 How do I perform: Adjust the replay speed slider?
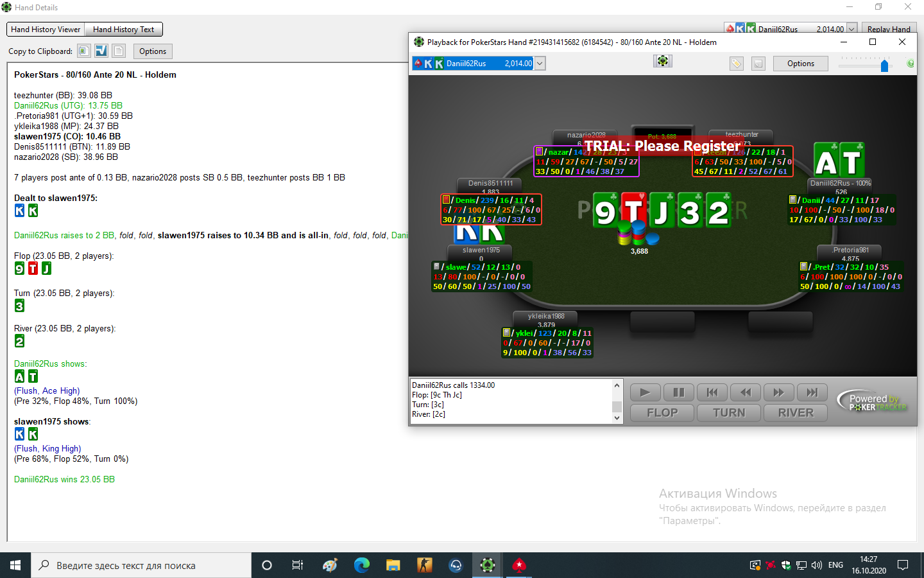coord(884,65)
